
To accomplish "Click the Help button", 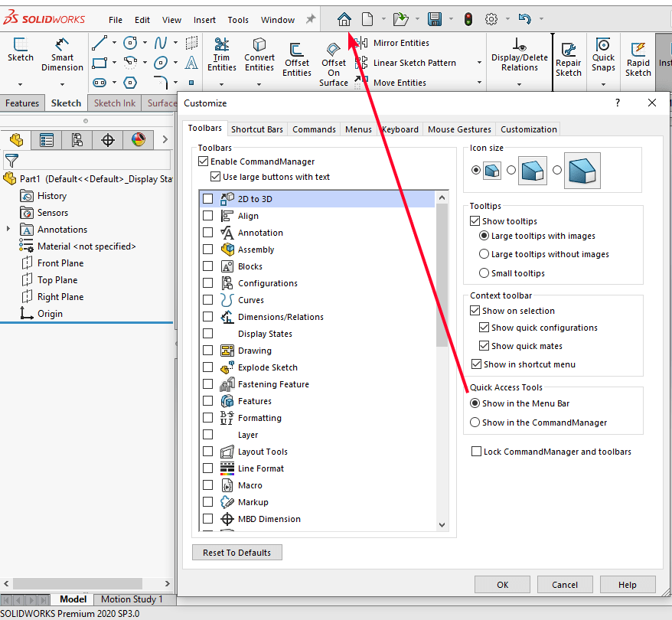I will [x=627, y=584].
